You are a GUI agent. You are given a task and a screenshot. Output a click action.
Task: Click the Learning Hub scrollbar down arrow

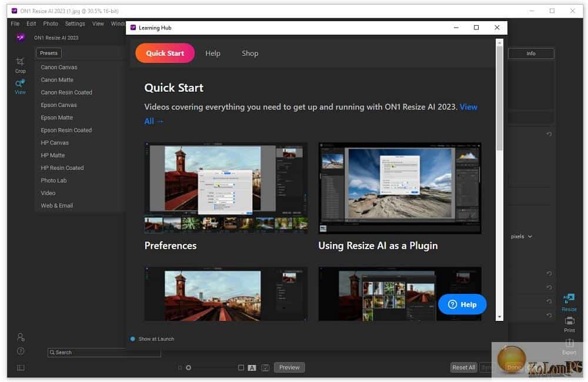pyautogui.click(x=499, y=317)
